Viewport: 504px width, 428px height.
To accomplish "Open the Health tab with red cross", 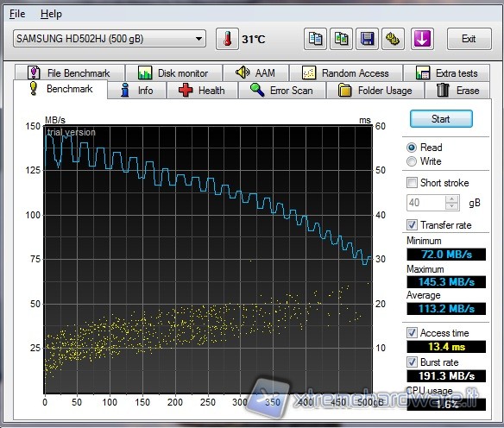I will coord(202,91).
